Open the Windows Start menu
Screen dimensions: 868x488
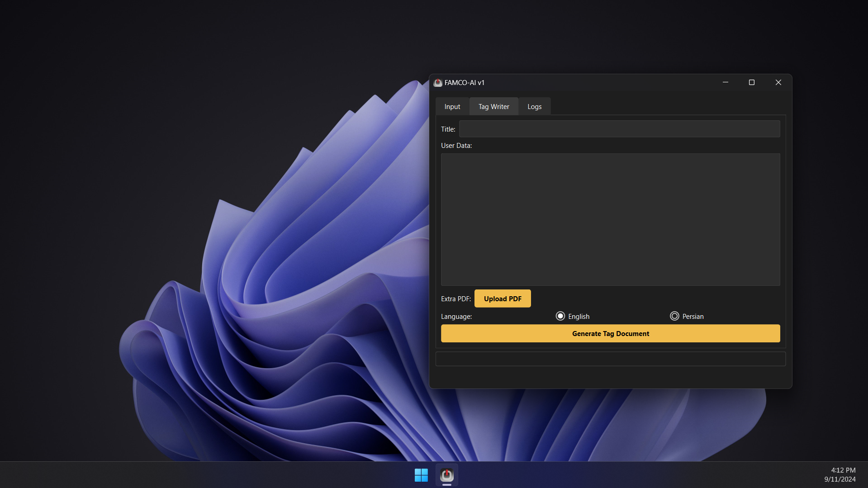[421, 475]
